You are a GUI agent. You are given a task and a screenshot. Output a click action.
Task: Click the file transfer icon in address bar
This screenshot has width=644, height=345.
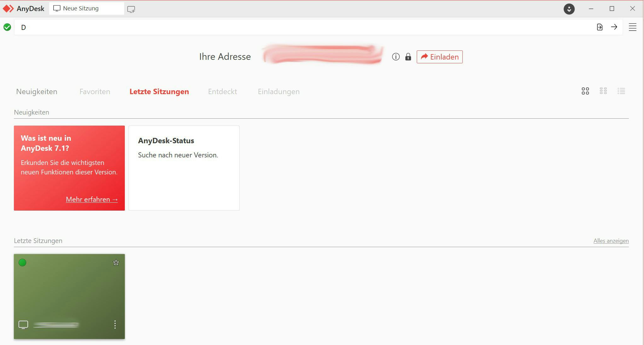point(600,27)
